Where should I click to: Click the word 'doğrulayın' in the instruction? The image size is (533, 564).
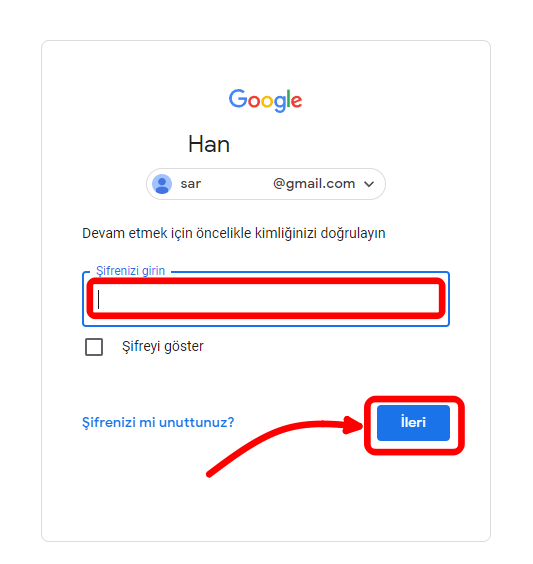point(353,233)
